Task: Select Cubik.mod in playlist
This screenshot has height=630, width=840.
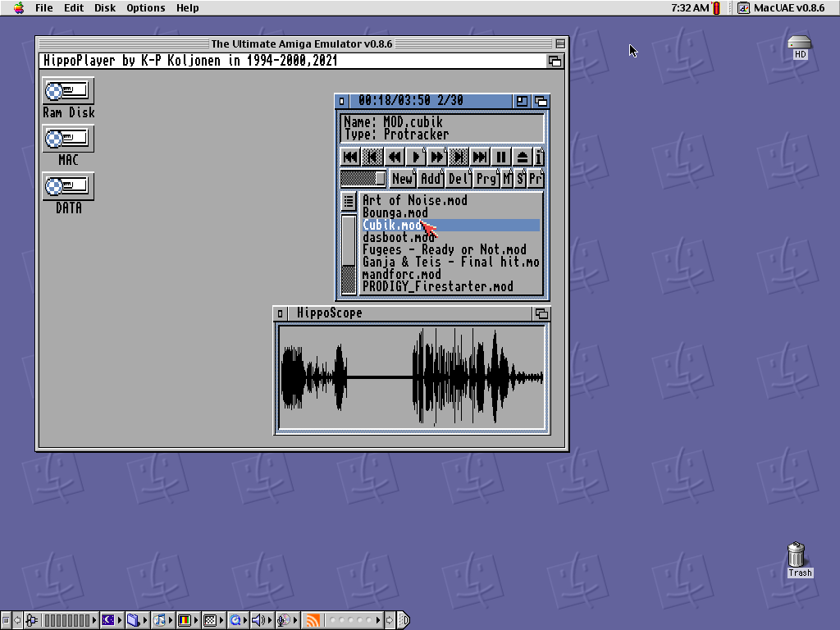Action: (x=451, y=225)
